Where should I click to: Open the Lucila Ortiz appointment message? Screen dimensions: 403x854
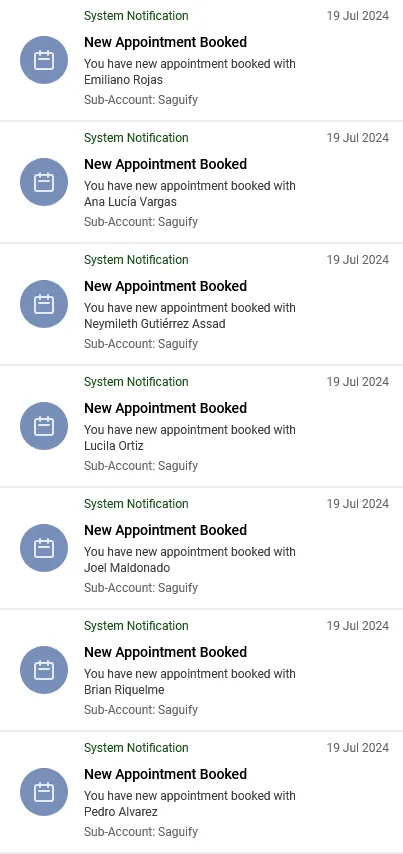(x=190, y=438)
